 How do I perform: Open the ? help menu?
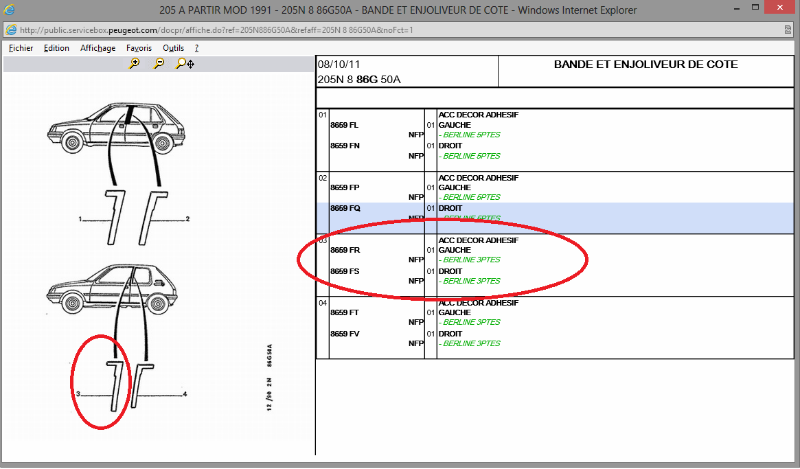(196, 48)
